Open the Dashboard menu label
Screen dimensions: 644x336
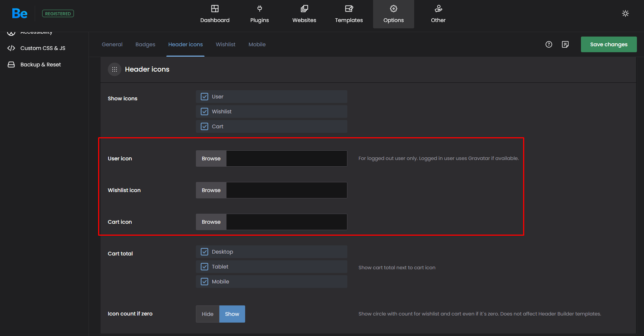[x=215, y=20]
